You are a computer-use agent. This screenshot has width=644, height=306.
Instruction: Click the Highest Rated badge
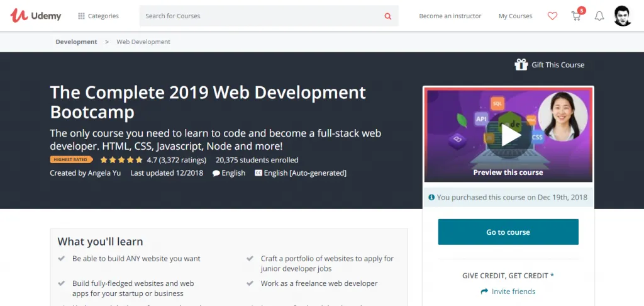72,159
